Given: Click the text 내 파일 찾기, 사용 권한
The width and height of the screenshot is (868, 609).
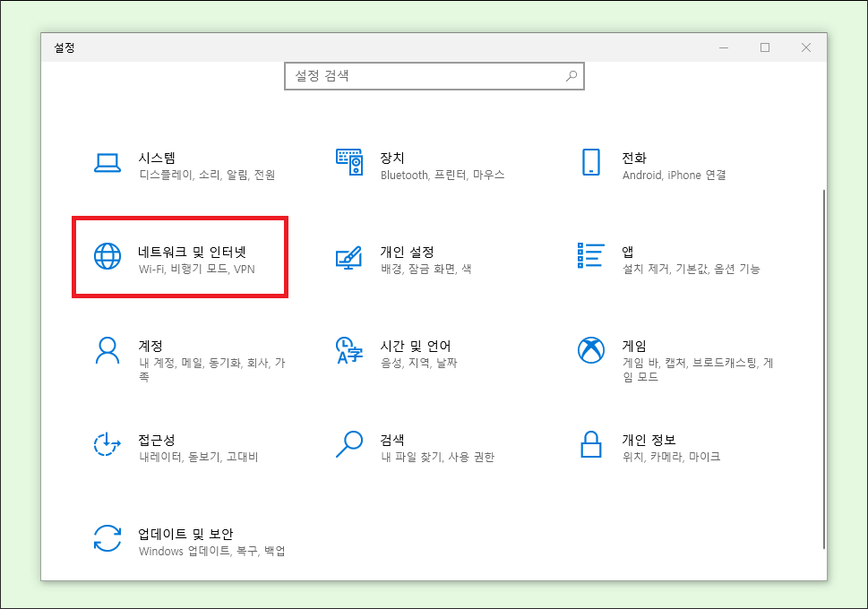Looking at the screenshot, I should click(438, 458).
